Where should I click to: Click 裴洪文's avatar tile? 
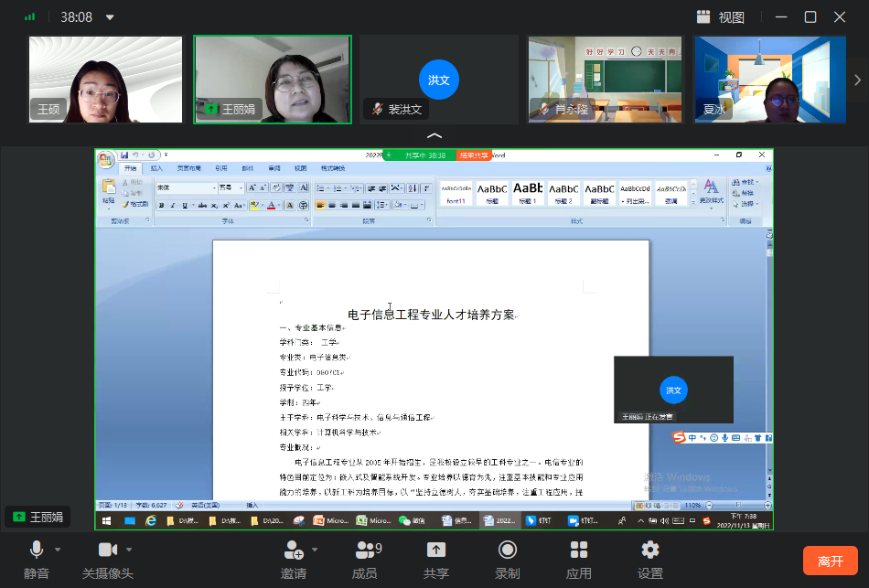click(x=439, y=79)
